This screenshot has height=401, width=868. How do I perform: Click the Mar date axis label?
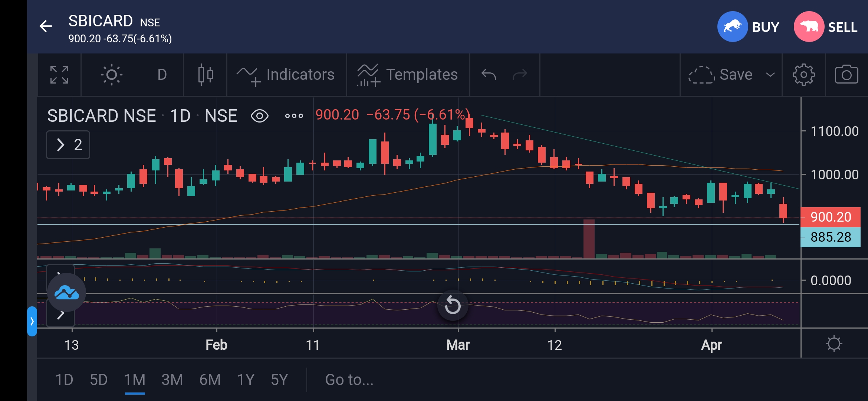[458, 345]
